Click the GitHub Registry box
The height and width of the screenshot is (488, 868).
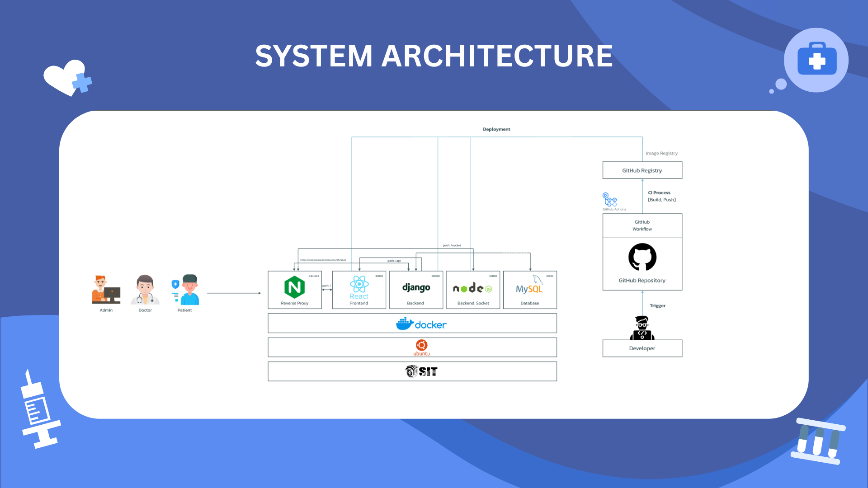642,170
